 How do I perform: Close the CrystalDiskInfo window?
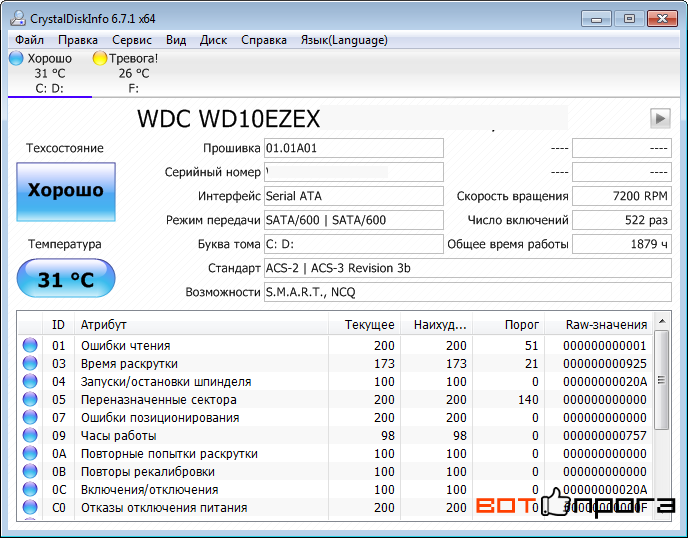click(662, 19)
